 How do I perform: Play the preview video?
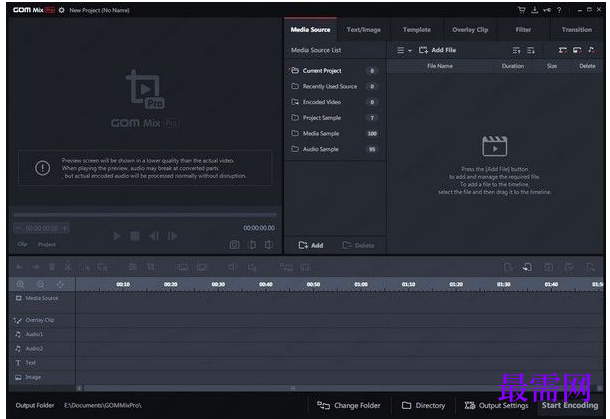pos(117,236)
